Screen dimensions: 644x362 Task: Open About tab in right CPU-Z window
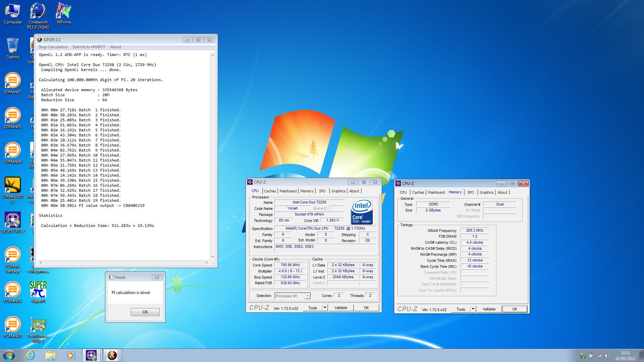[x=502, y=192]
